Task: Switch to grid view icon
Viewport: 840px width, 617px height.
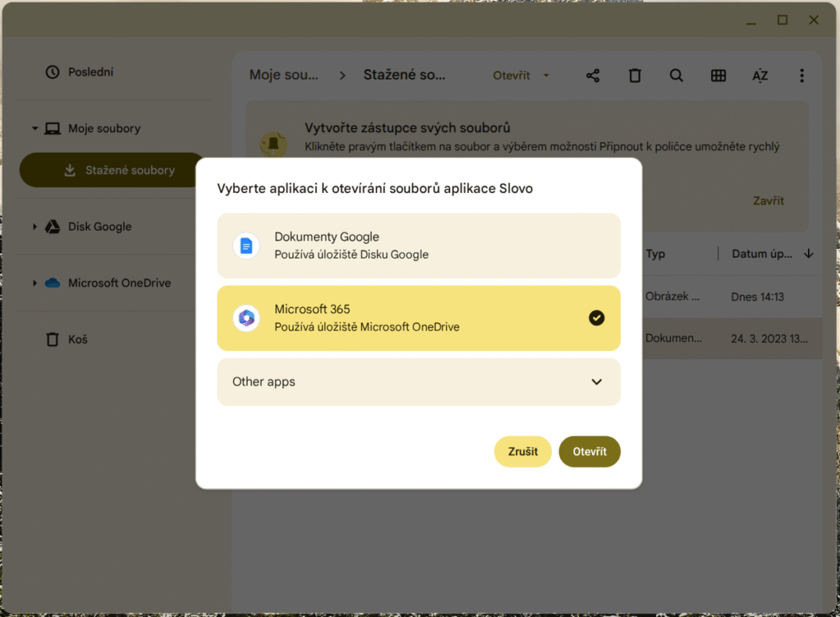Action: pos(719,75)
